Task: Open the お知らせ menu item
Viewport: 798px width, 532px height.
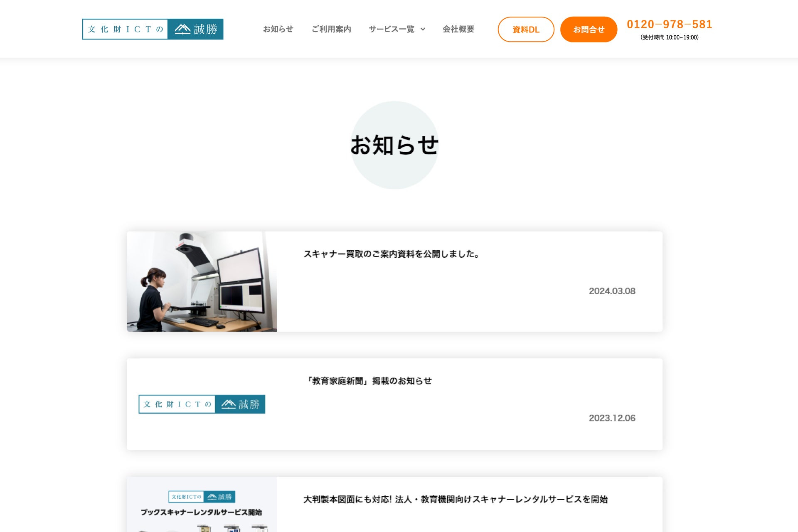Action: [x=278, y=29]
